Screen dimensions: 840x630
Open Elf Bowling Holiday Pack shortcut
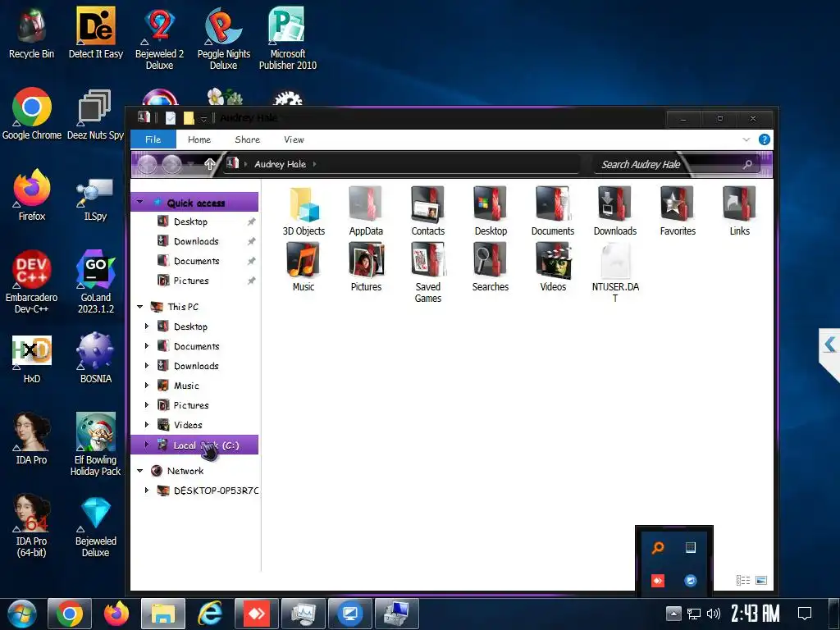click(95, 444)
